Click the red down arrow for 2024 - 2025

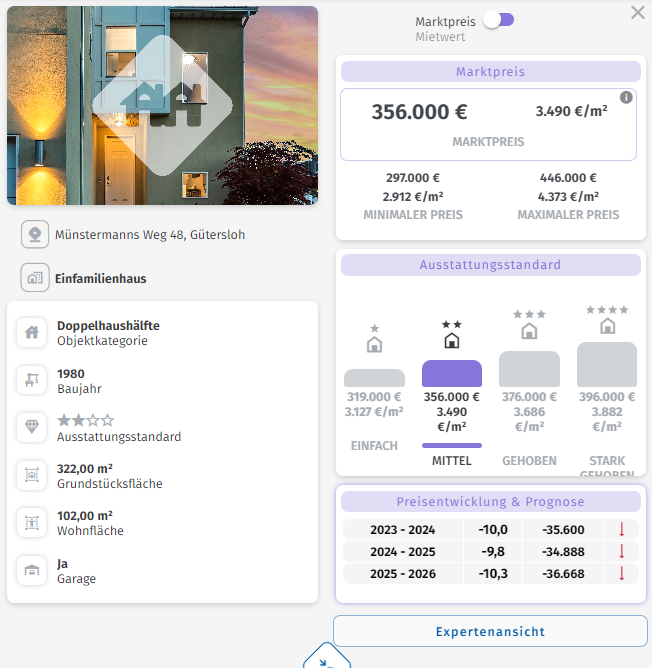click(x=622, y=551)
